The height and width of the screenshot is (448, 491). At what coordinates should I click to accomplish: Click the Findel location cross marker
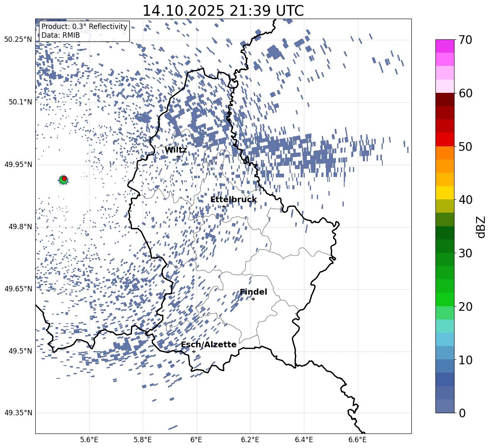[x=253, y=299]
